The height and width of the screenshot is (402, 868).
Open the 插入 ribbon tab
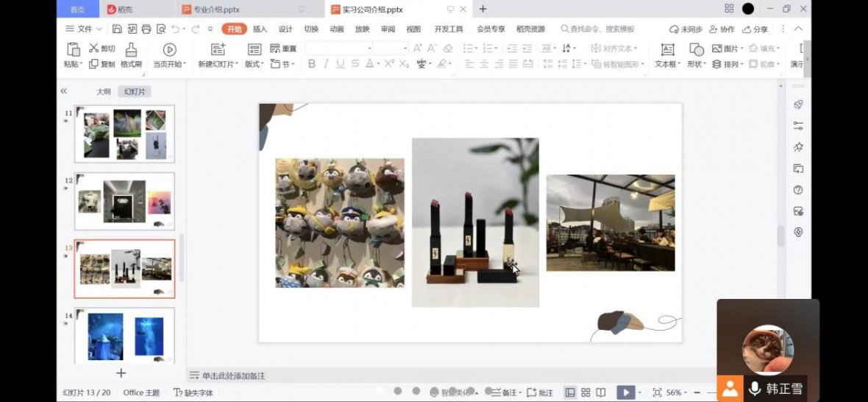click(x=260, y=29)
